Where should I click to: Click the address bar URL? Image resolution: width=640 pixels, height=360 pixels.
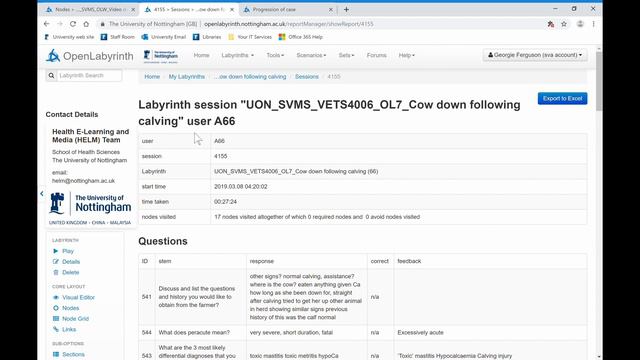(289, 24)
